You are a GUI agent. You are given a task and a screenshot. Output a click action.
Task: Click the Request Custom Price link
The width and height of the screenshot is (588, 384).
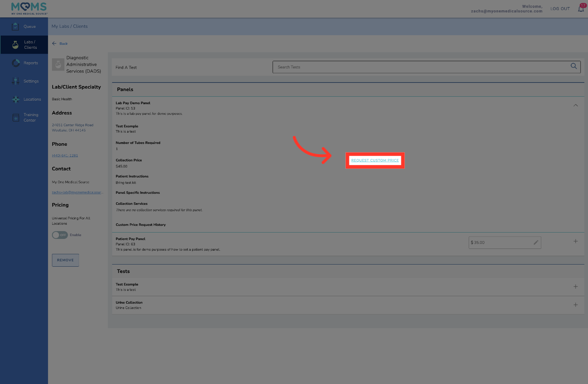[x=375, y=160]
